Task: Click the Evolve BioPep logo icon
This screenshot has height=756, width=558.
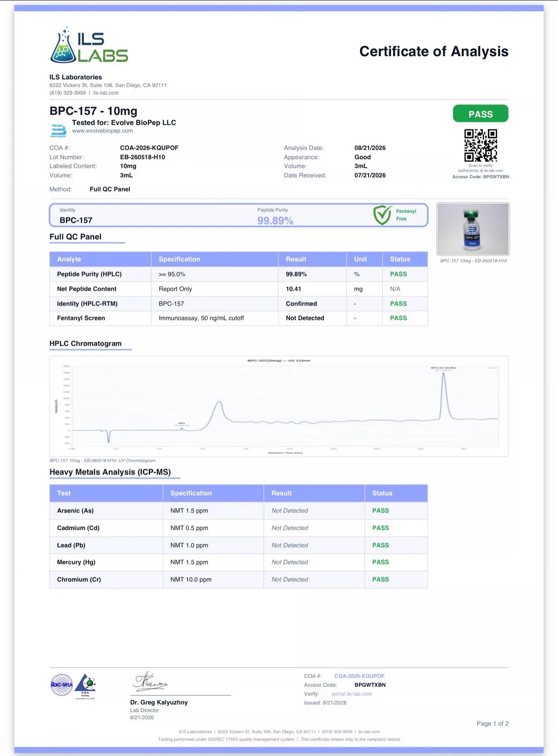Action: coord(58,131)
